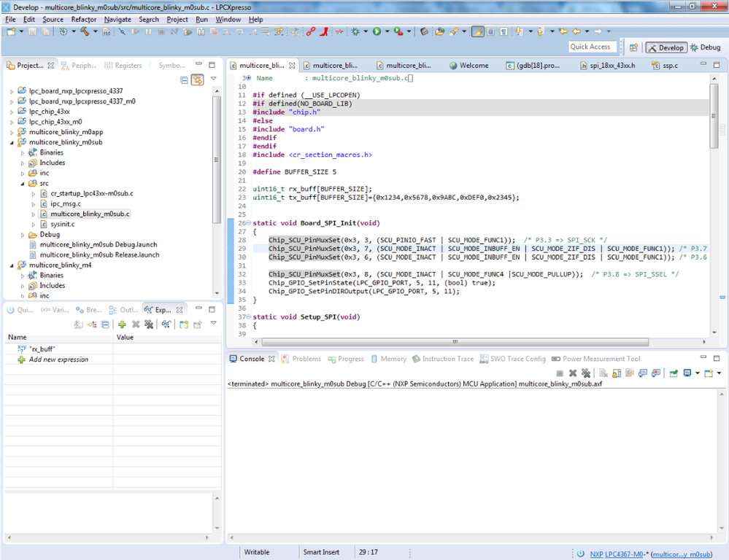
Task: Click the Pin Console icon
Action: [x=674, y=373]
